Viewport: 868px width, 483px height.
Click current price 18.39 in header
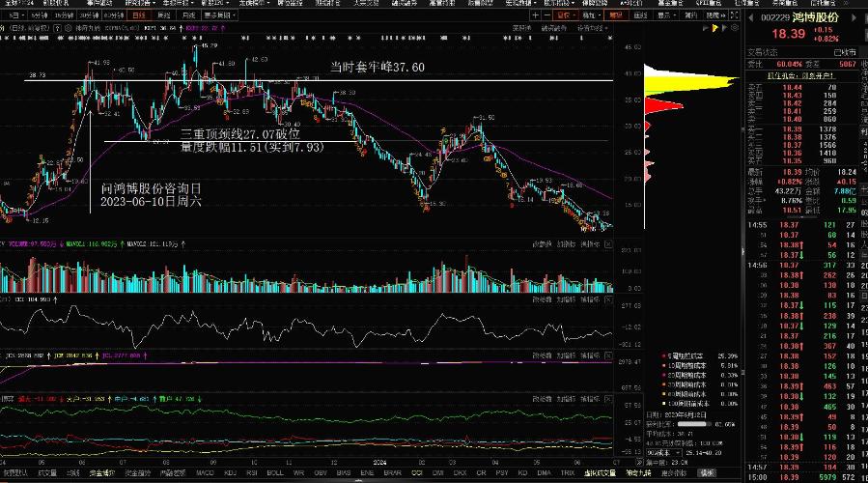[788, 34]
